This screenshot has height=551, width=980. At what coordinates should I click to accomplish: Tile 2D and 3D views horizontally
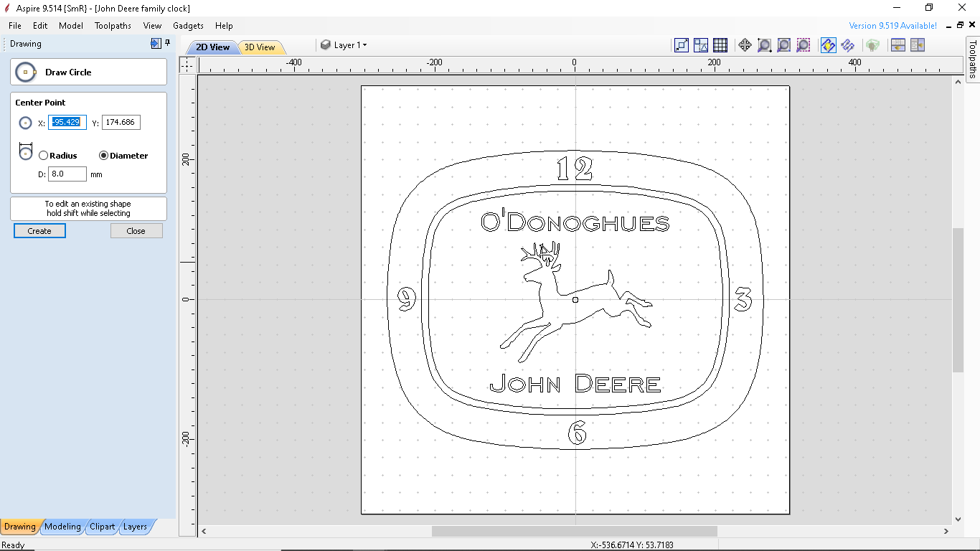point(897,45)
